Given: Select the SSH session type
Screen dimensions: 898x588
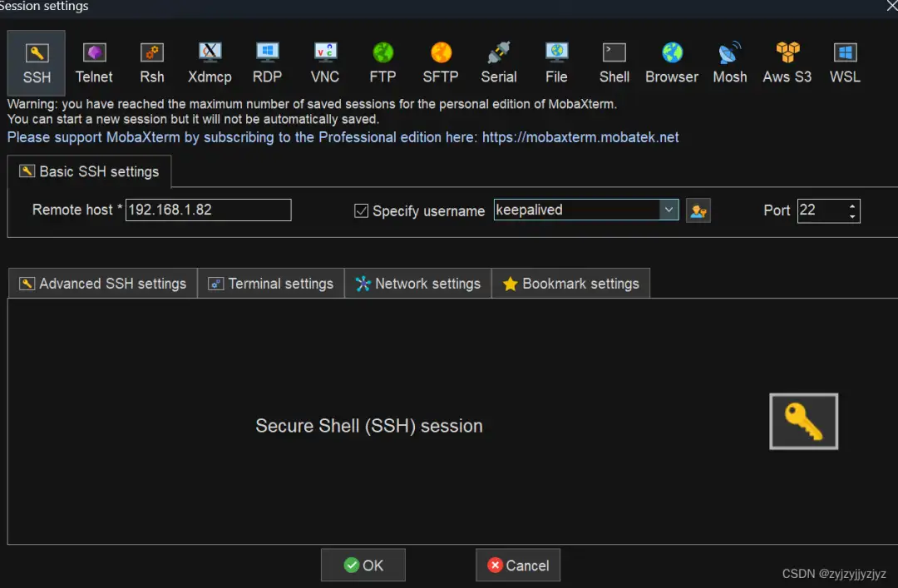Looking at the screenshot, I should tap(36, 63).
